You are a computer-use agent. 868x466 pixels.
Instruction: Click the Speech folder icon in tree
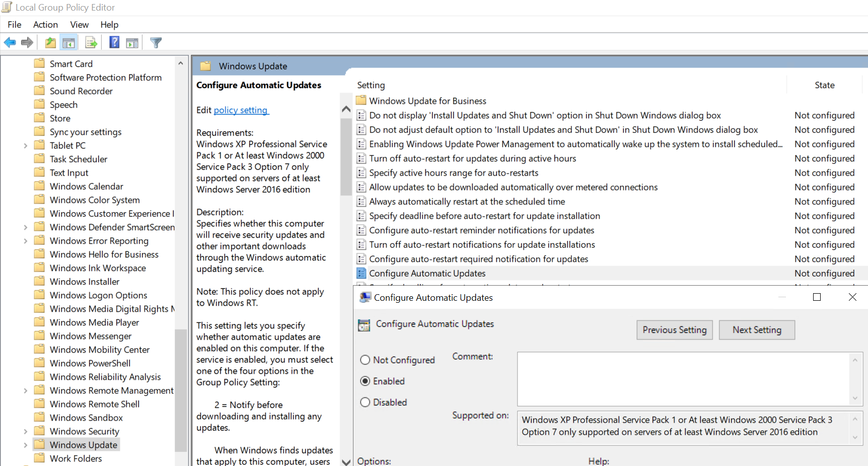39,104
